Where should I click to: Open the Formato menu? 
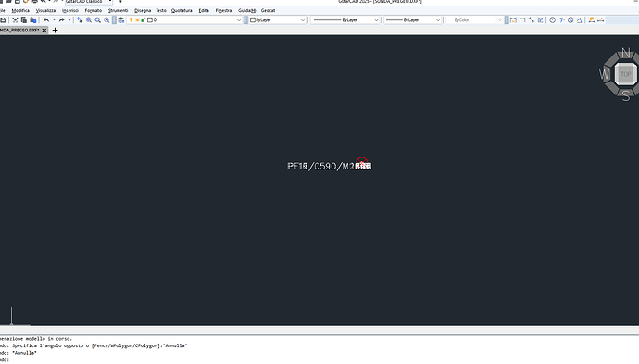coord(94,10)
